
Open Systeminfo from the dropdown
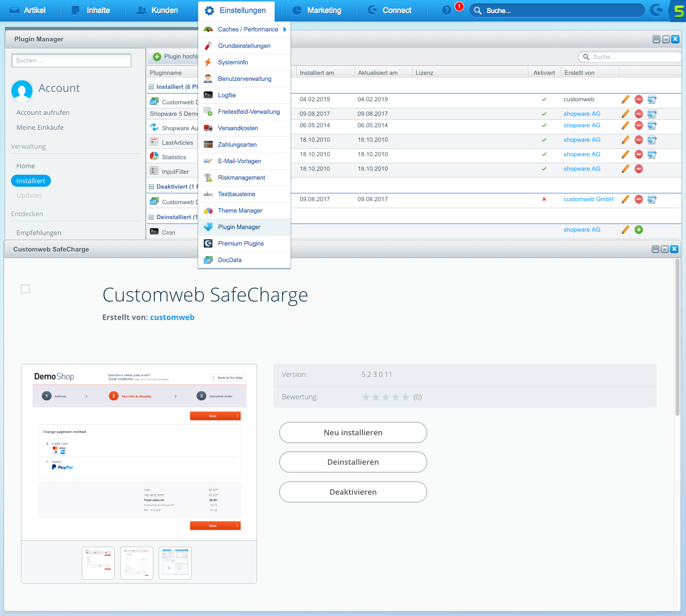(x=244, y=62)
